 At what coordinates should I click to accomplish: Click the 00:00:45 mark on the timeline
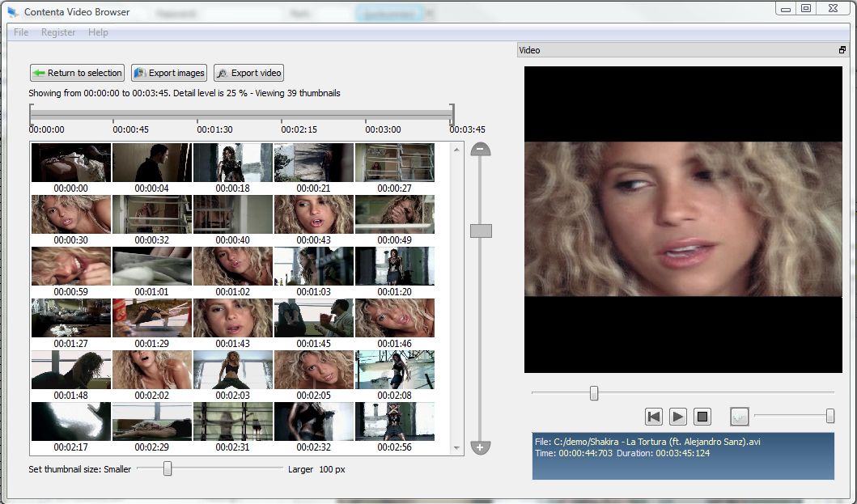click(130, 129)
